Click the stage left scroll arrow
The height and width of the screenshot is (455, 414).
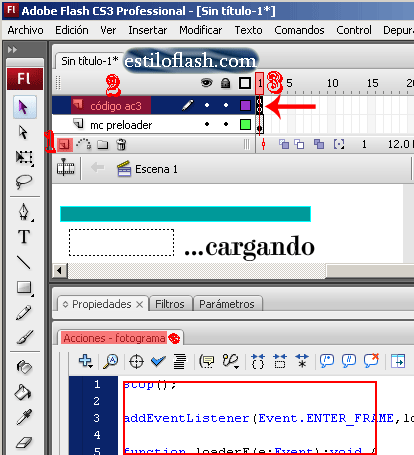[x=60, y=270]
